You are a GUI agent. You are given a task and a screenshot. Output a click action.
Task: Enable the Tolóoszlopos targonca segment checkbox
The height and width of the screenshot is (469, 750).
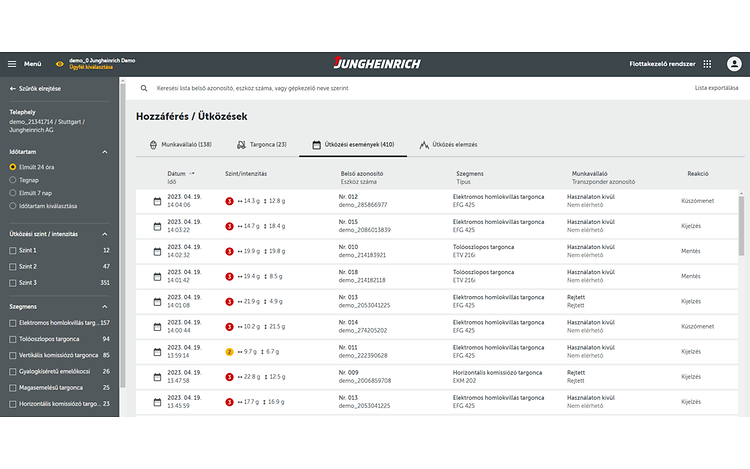[x=12, y=339]
